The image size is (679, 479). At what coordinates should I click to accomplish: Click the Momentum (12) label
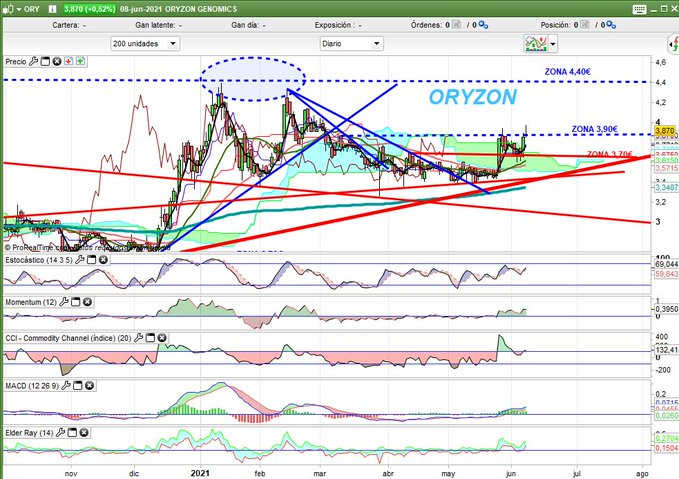coord(31,302)
